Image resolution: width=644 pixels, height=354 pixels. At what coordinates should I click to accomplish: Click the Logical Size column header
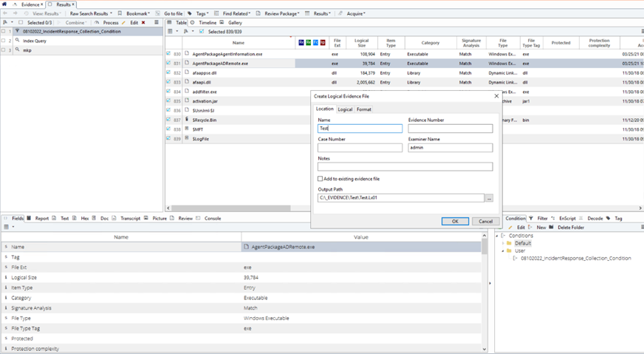click(361, 43)
